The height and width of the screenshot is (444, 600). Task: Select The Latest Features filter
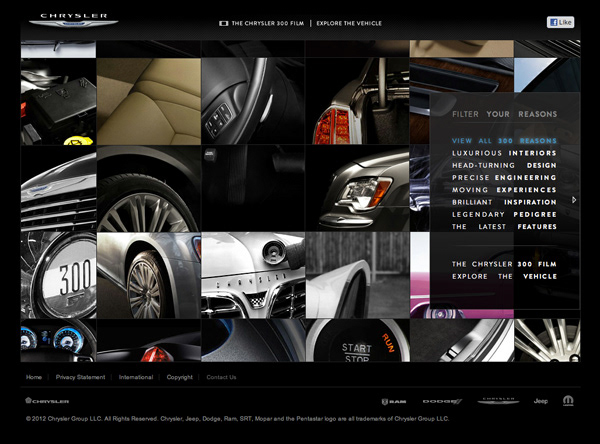[x=504, y=227]
